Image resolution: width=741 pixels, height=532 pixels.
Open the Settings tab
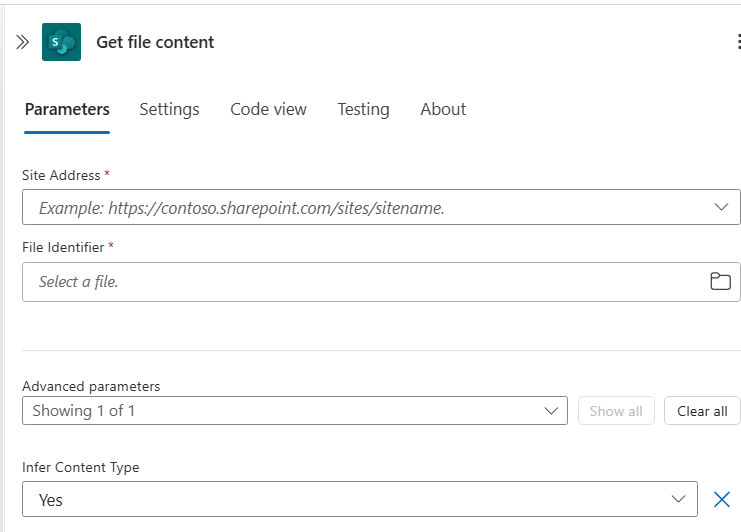coord(169,109)
